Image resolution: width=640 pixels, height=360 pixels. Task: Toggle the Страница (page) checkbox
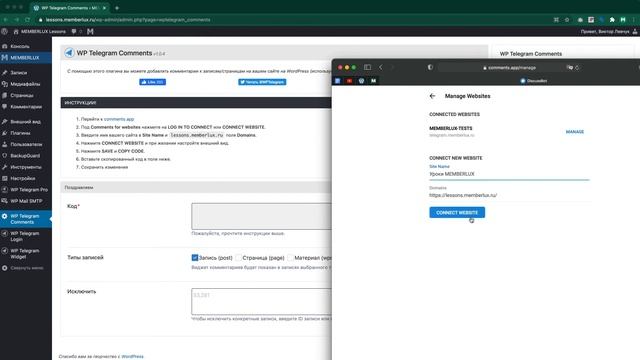tap(238, 258)
